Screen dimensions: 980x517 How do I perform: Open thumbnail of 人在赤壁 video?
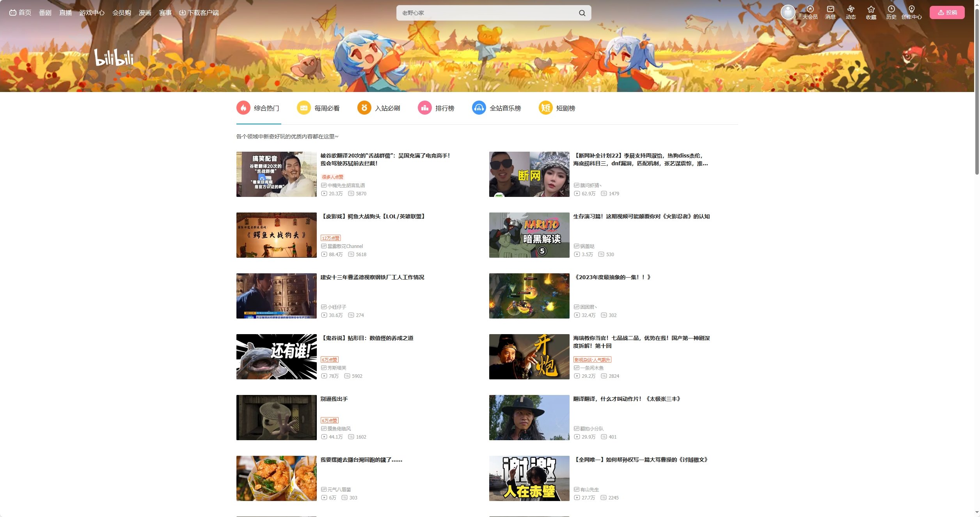(529, 478)
